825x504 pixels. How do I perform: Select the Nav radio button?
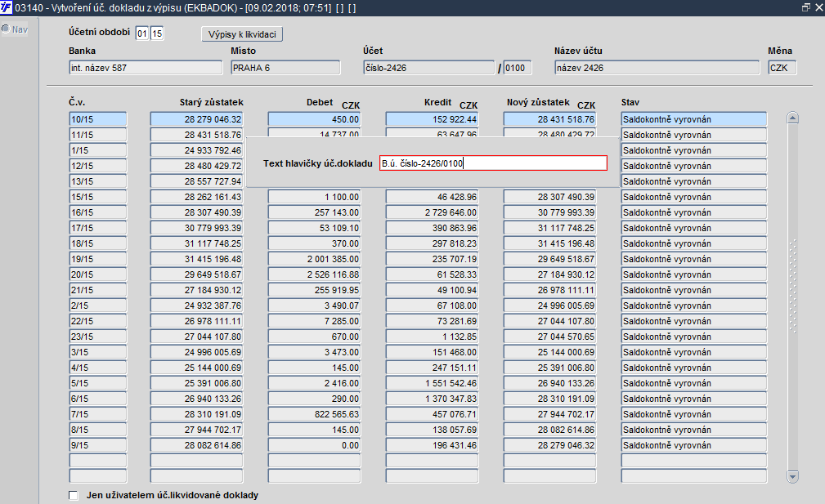pos(5,29)
